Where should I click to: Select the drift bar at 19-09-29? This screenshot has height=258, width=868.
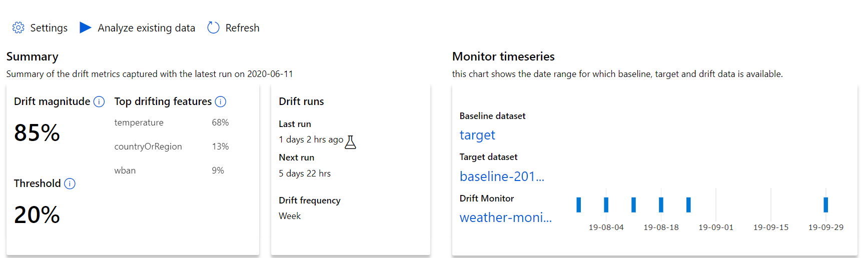[826, 204]
